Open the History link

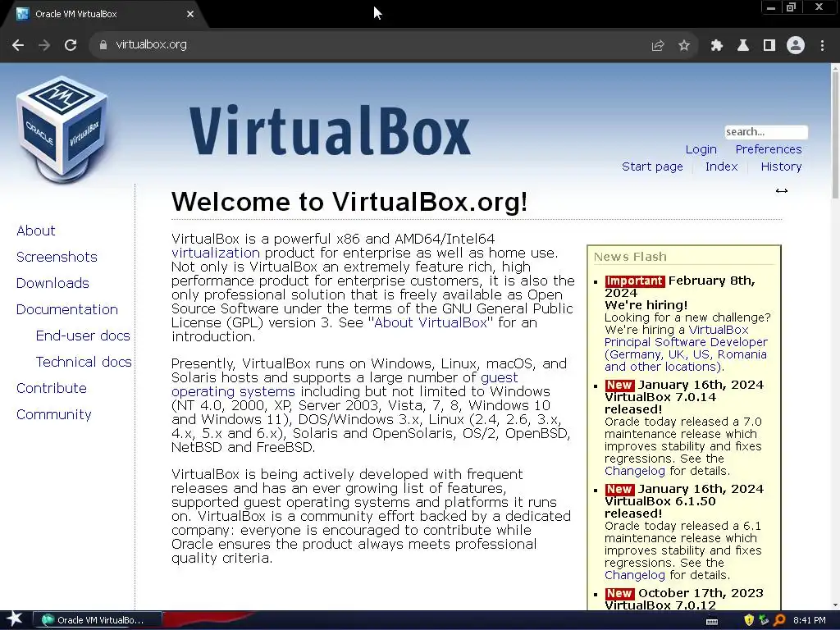tap(781, 167)
